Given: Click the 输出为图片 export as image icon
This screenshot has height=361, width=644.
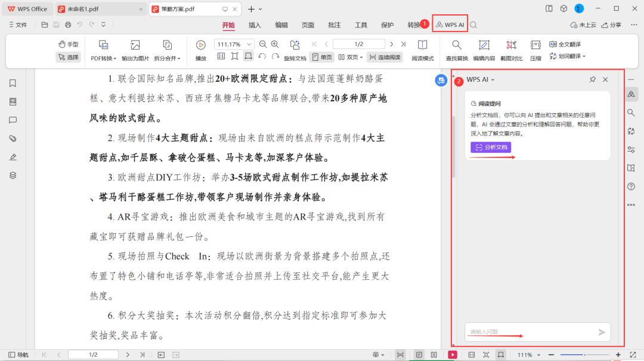Looking at the screenshot, I should point(135,49).
